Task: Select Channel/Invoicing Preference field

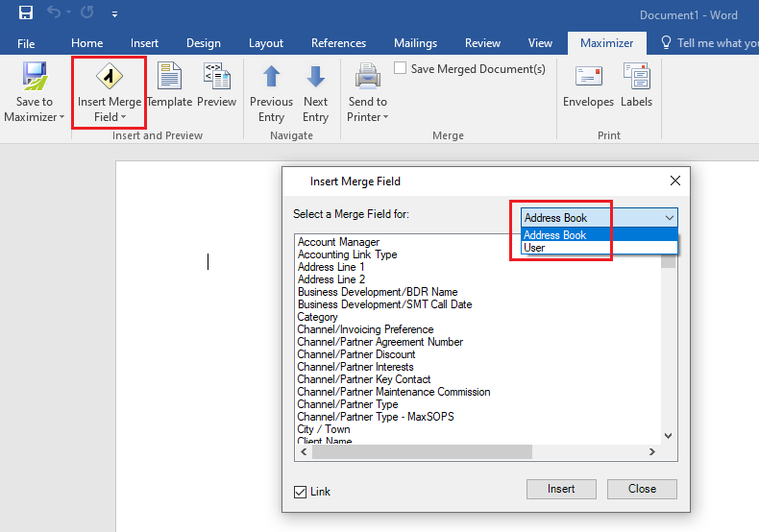Action: (365, 329)
